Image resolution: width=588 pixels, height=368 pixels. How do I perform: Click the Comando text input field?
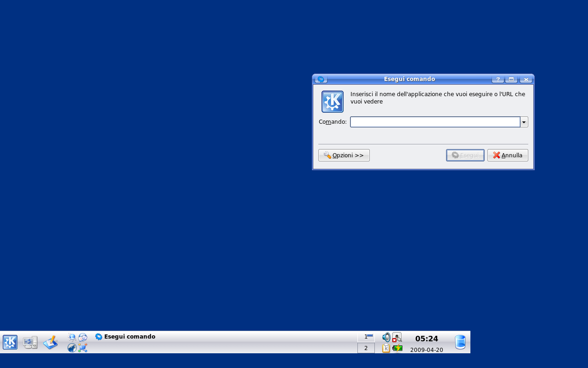435,122
